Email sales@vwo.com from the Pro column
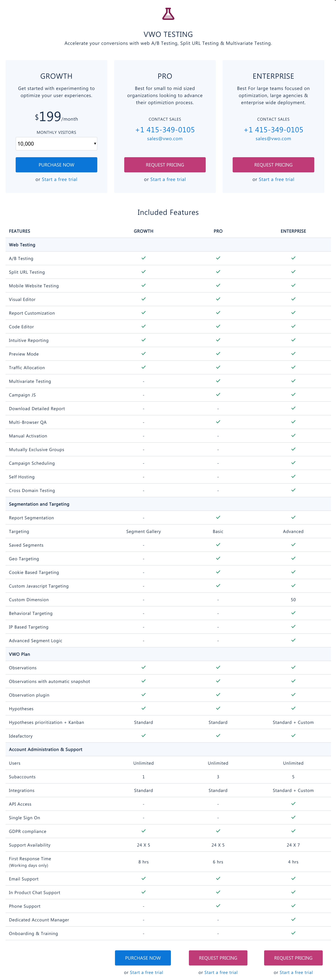The width and height of the screenshot is (336, 980). 165,139
